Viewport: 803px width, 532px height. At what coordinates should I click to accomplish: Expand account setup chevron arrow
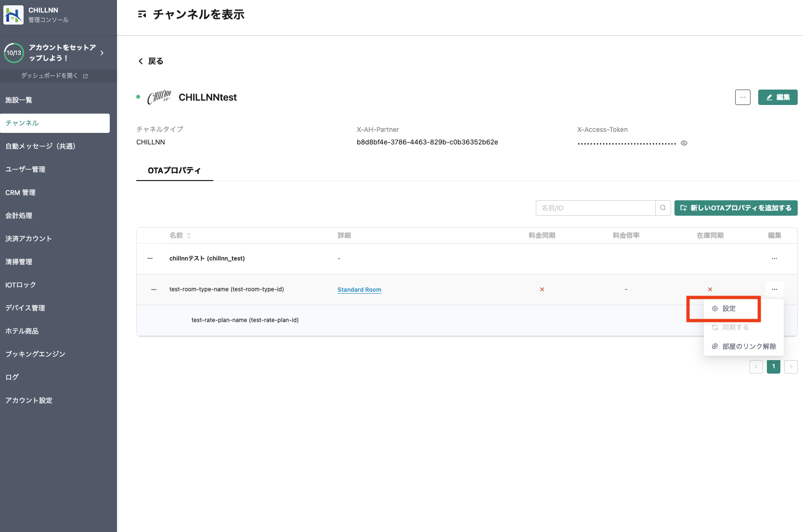pos(102,53)
